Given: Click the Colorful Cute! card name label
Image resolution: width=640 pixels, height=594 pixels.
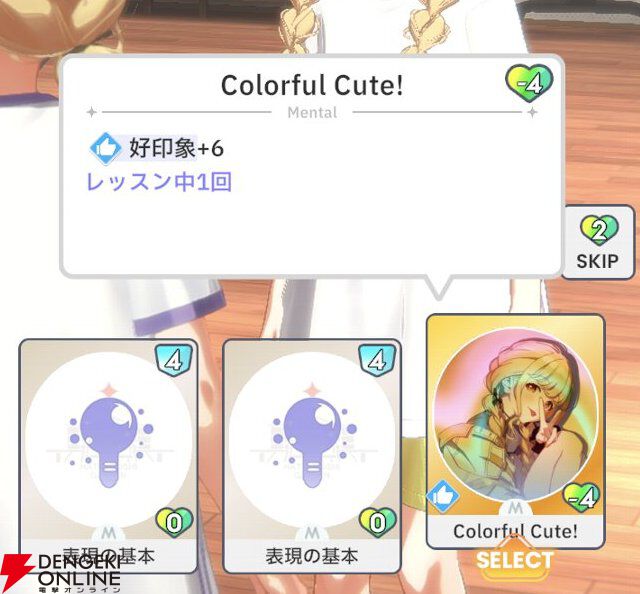Looking at the screenshot, I should (515, 531).
